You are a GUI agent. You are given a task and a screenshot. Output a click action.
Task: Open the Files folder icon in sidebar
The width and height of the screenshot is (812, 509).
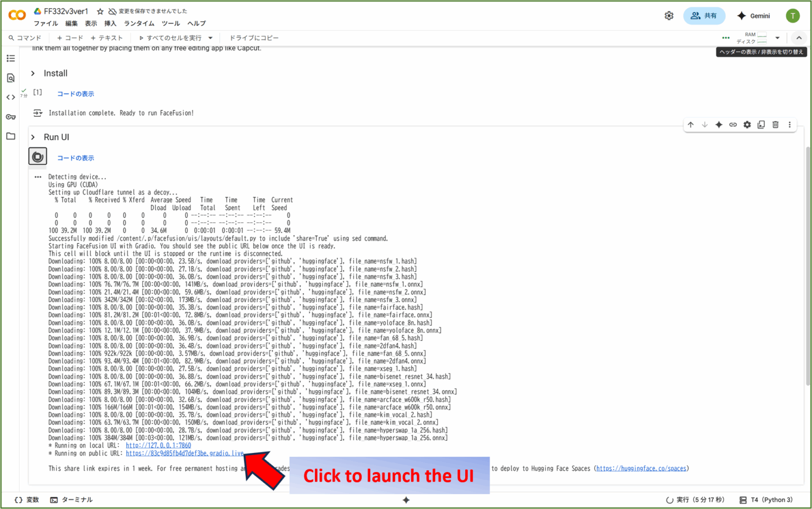point(11,136)
